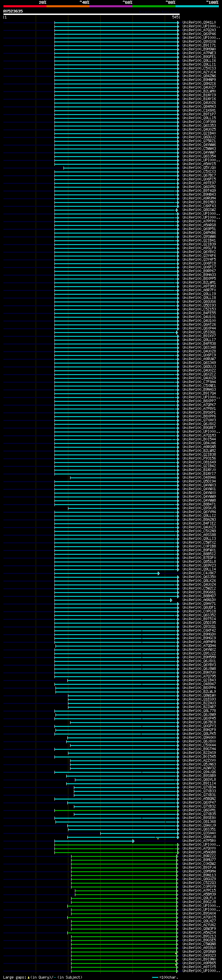Open hit UniRef100_Q941L0
The width and height of the screenshot is (222, 980).
point(199,23)
